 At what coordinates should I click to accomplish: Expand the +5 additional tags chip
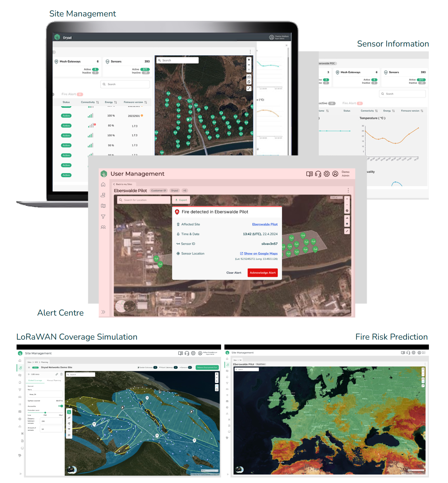tap(185, 191)
